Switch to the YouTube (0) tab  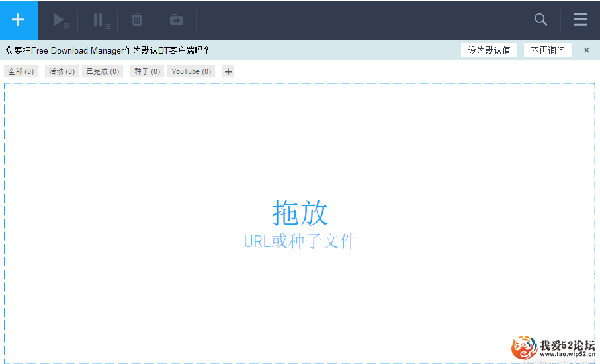191,71
